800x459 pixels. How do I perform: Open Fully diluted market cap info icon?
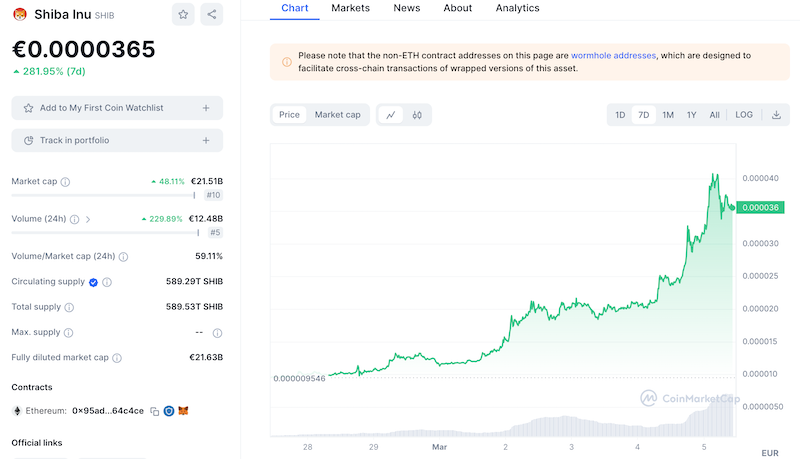(x=117, y=358)
